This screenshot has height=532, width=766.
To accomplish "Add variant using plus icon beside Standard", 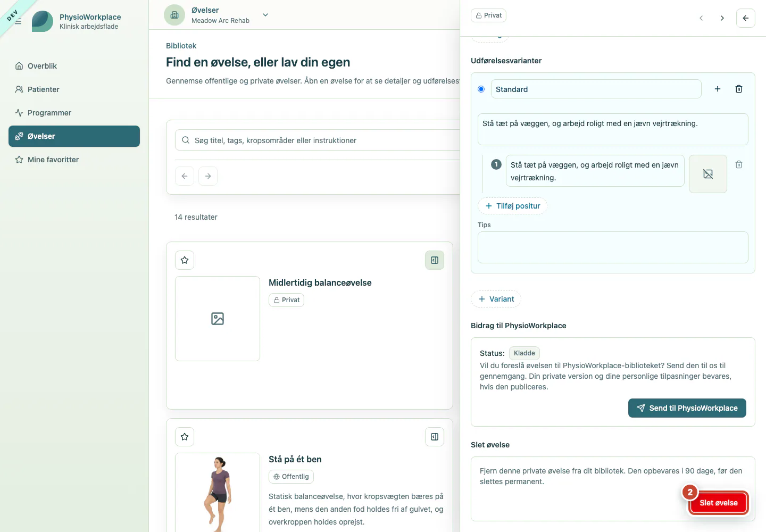I will coord(718,89).
